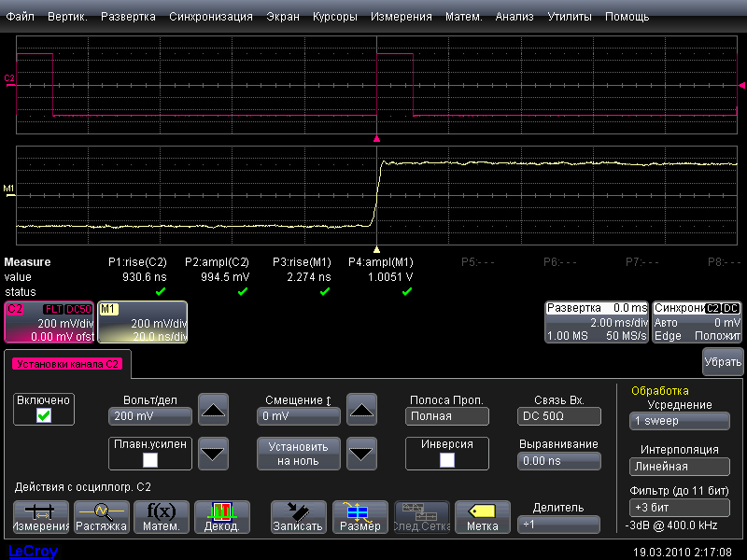Open the Полоса Проп. bandwidth selector

click(x=447, y=416)
